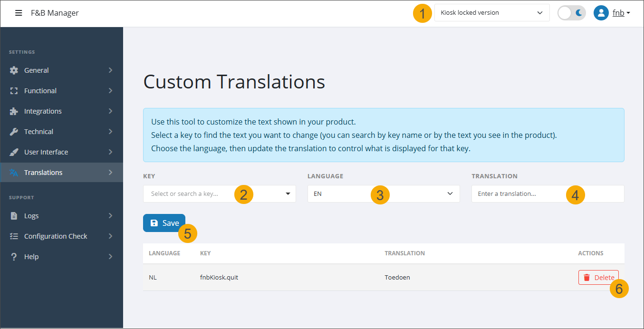Open the Kiosk locked version dropdown
This screenshot has height=329, width=644.
pyautogui.click(x=491, y=13)
